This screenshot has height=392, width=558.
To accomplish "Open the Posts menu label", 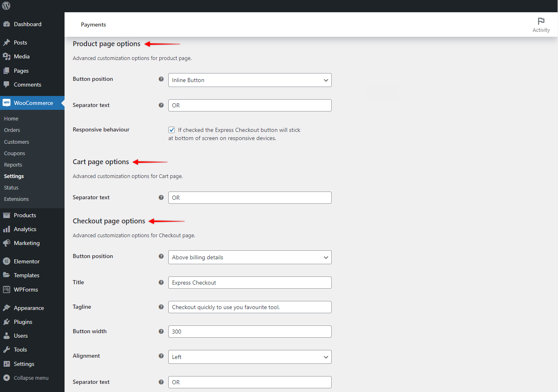I will click(20, 42).
